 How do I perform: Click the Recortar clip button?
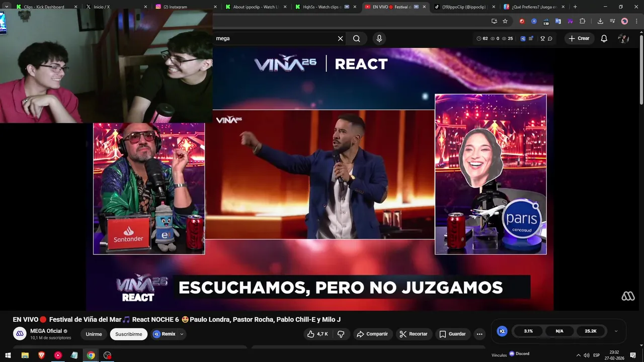pos(414,334)
